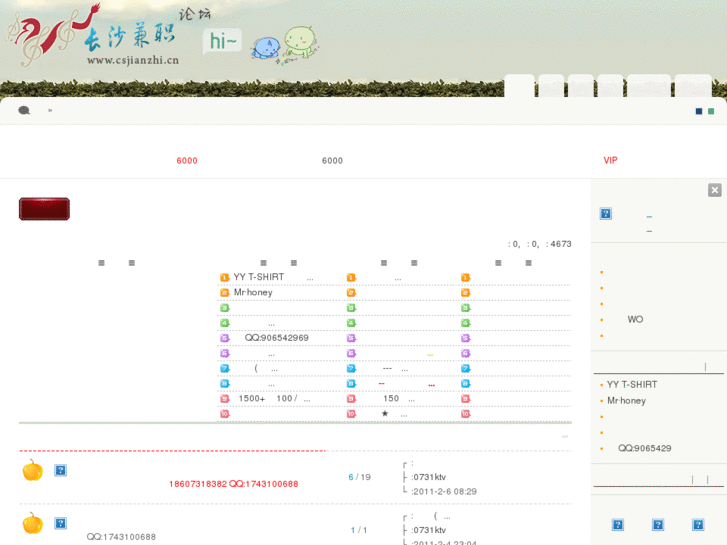727x545 pixels.
Task: Click orange fruit icon of QQ:1743100688 thread
Action: click(x=32, y=523)
